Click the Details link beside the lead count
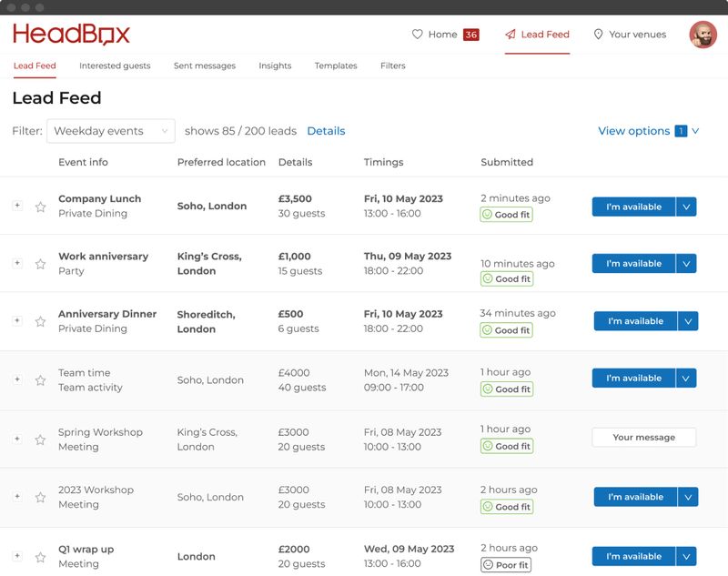The image size is (728, 576). [x=327, y=130]
